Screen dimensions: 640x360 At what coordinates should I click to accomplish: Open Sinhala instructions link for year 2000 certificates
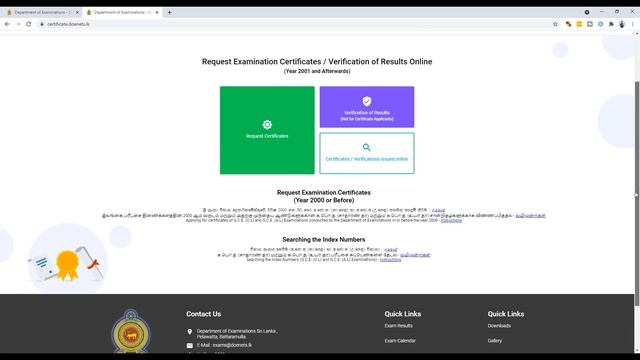click(438, 210)
